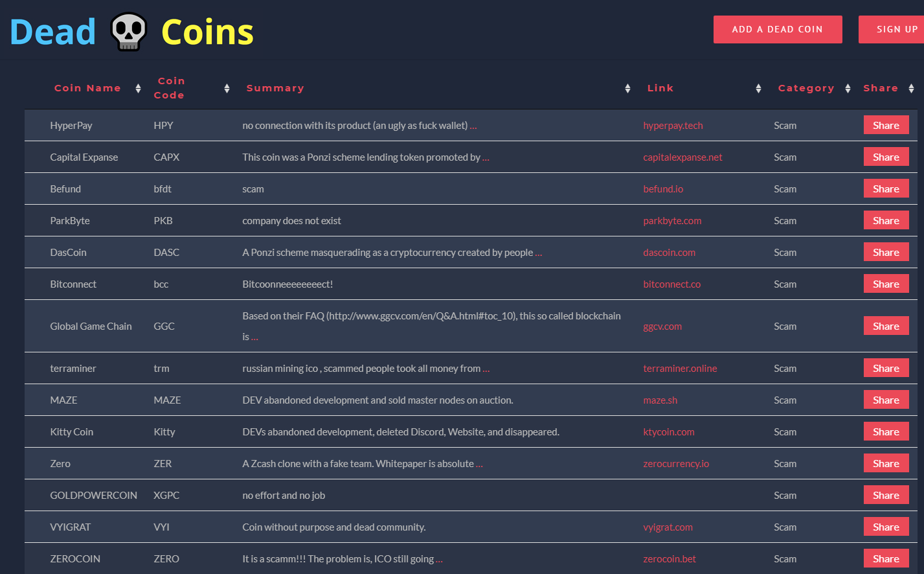Viewport: 924px width, 574px height.
Task: Click the Category column header
Action: (x=806, y=88)
